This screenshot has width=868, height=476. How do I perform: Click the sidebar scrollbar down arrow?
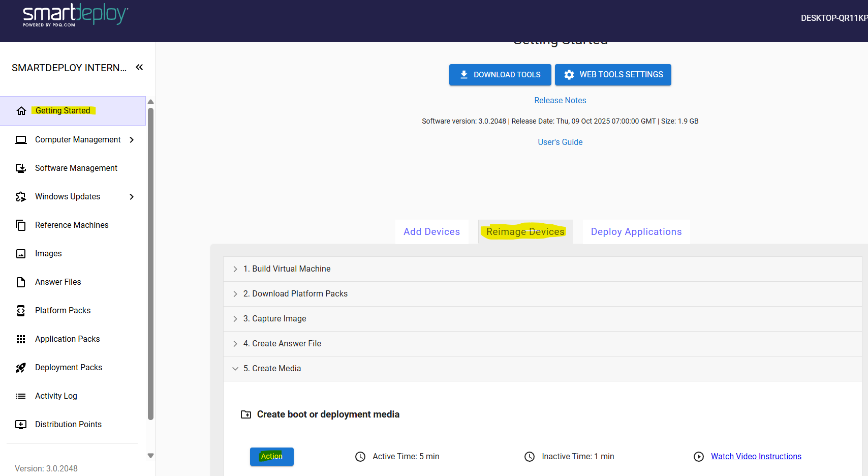point(150,456)
